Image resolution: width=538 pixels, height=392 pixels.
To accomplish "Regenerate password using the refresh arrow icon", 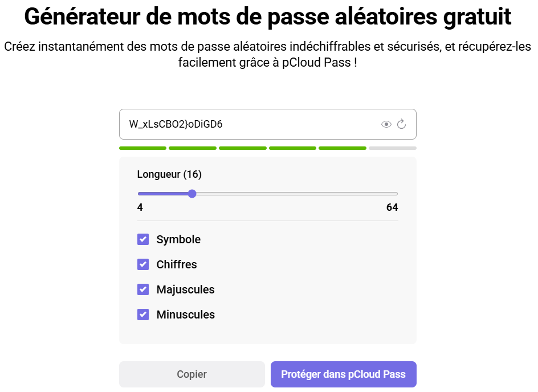I will [x=401, y=124].
